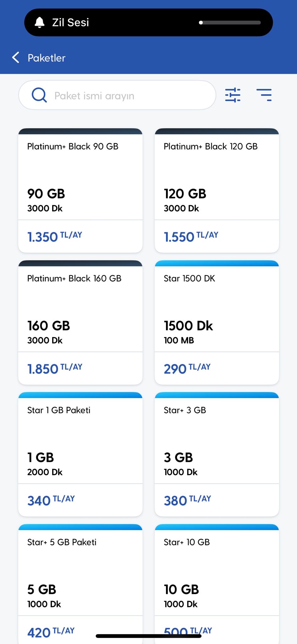Select the Platinum+ Black 160 GB card
Viewport: 297px width, 644px height.
80,322
